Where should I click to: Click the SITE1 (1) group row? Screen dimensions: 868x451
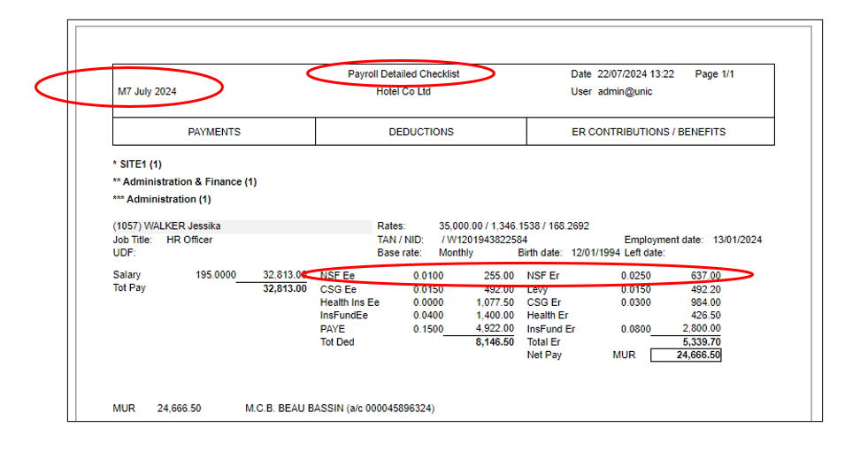pyautogui.click(x=140, y=164)
